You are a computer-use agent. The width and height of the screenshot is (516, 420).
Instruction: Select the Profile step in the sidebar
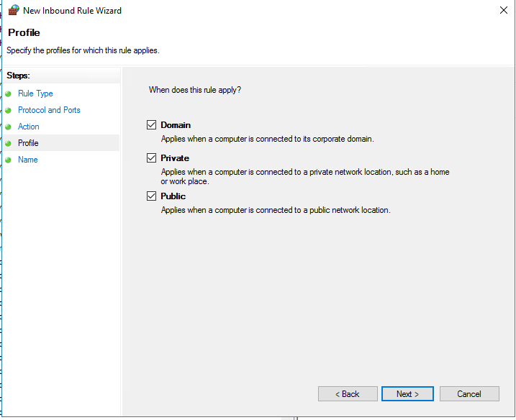click(29, 143)
